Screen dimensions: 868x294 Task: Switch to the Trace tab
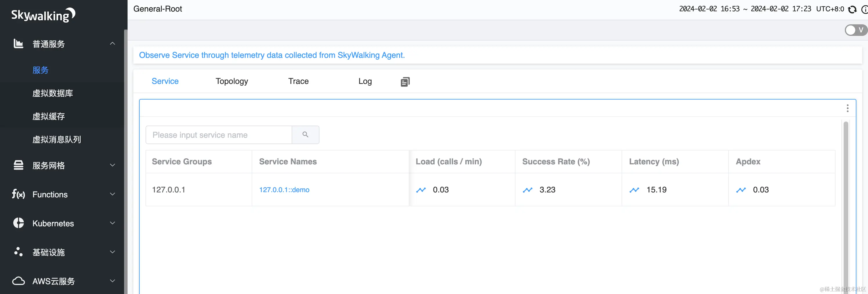point(298,81)
